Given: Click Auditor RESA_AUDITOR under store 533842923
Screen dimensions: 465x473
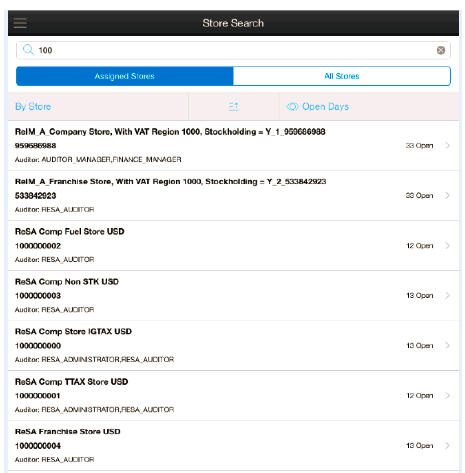Looking at the screenshot, I should (54, 210).
